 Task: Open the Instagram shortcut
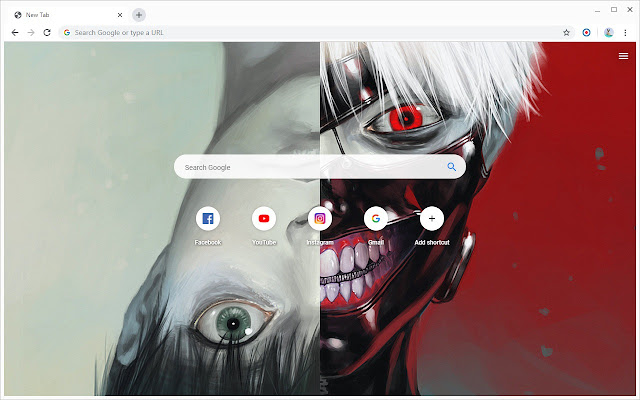[320, 218]
